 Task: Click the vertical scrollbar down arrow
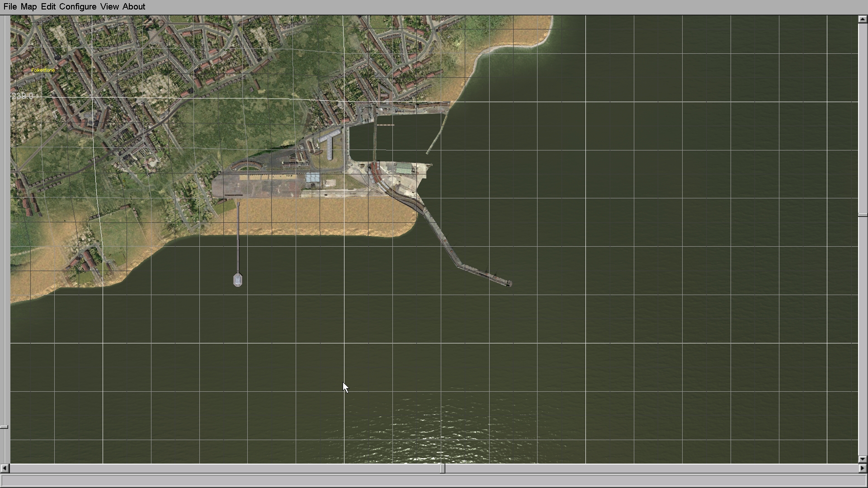tap(862, 459)
